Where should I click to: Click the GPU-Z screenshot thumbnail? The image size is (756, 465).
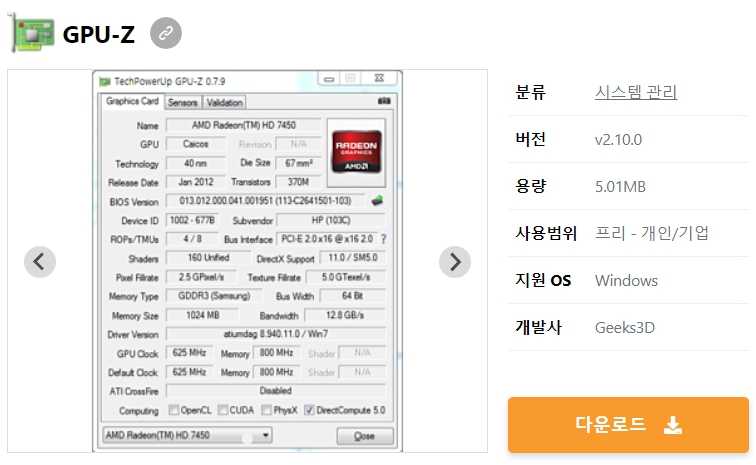[x=247, y=261]
